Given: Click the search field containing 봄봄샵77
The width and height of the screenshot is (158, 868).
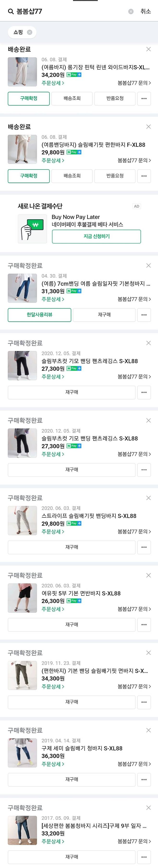Looking at the screenshot, I should [67, 12].
